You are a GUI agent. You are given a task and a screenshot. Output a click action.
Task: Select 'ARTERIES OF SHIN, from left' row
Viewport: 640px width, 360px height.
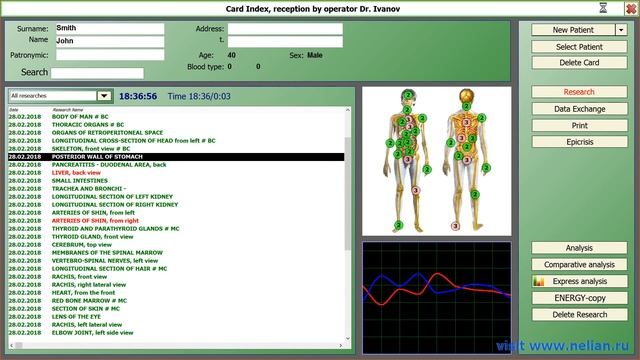(x=176, y=213)
